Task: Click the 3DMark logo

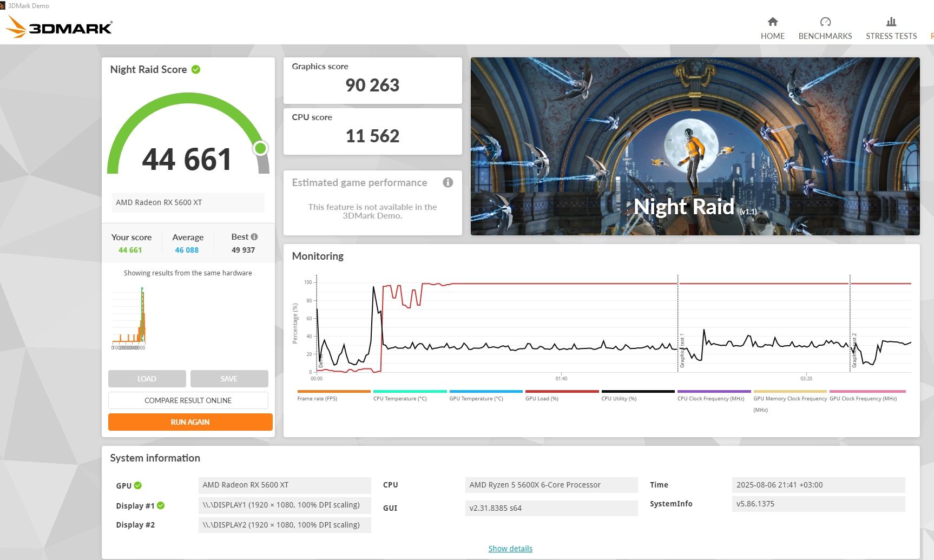Action: [59, 27]
